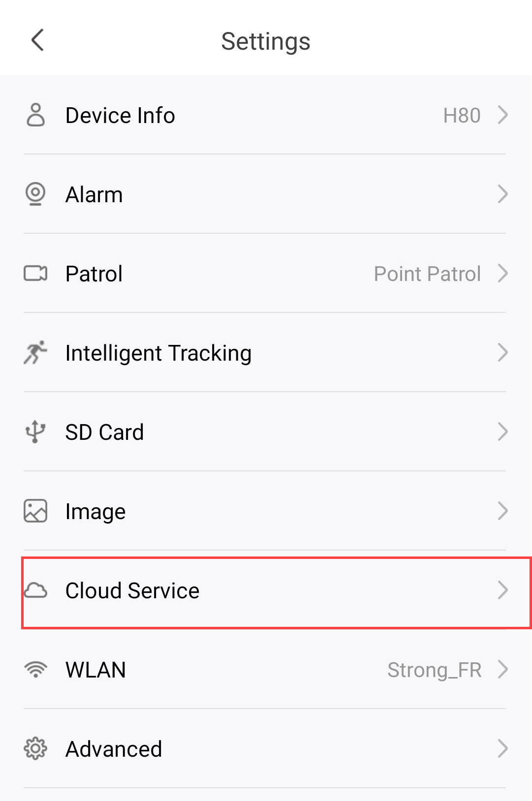The image size is (532, 801).
Task: Tap the Point Patrol value text
Action: 427,274
